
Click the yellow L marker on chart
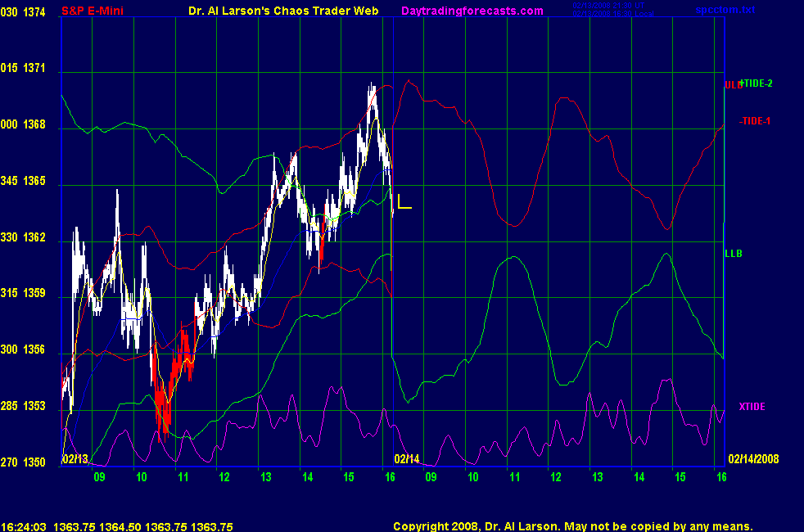[404, 201]
